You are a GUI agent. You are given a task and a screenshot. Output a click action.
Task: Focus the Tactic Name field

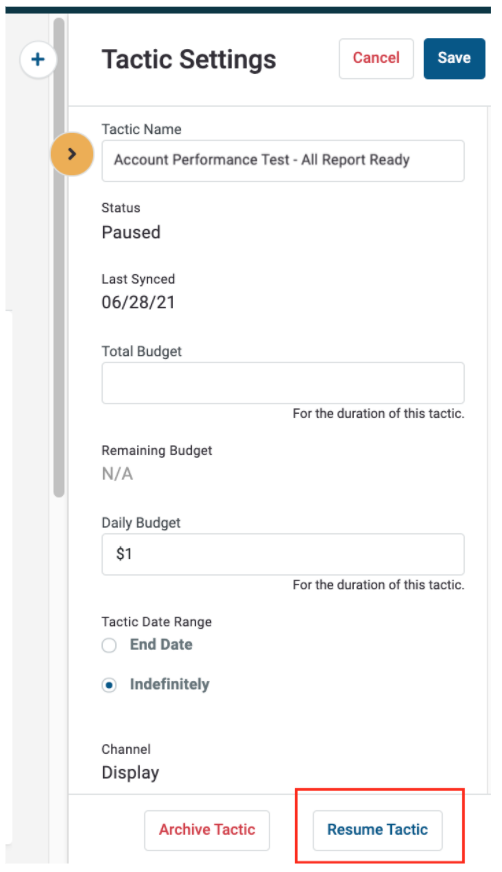[283, 161]
